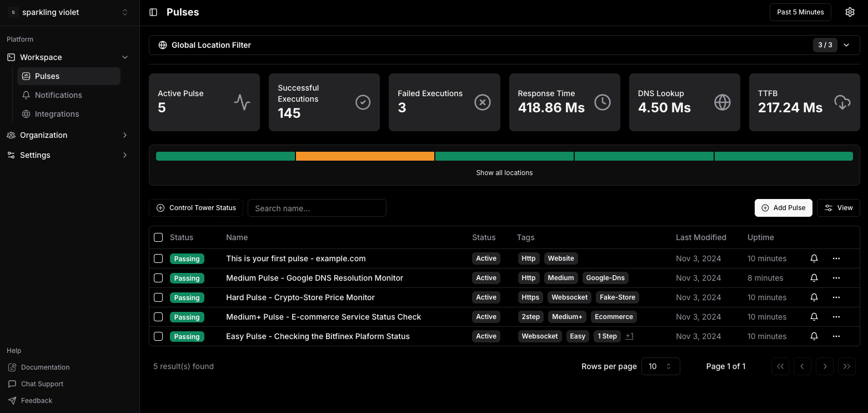Select Pulses in the sidebar

[x=69, y=76]
